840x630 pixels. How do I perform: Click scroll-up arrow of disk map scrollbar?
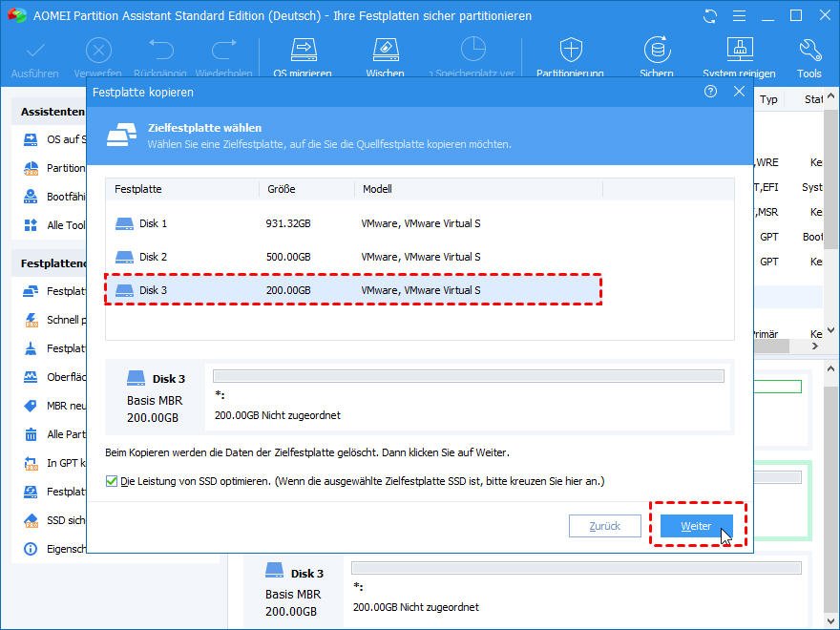tap(830, 369)
